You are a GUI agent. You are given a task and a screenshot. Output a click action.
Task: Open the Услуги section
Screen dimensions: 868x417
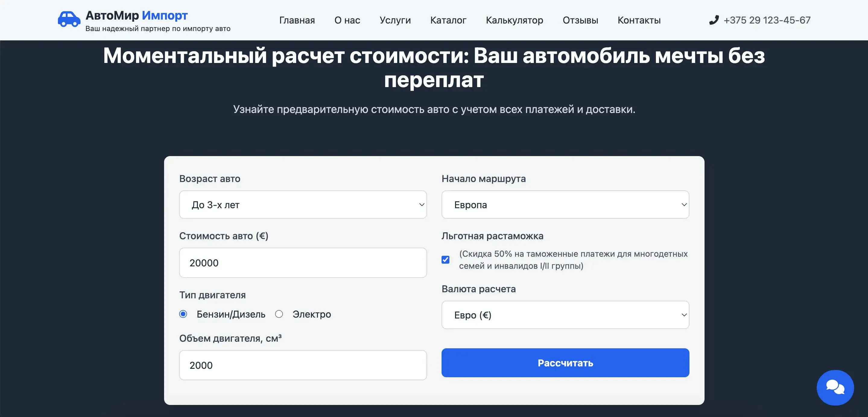pyautogui.click(x=395, y=20)
